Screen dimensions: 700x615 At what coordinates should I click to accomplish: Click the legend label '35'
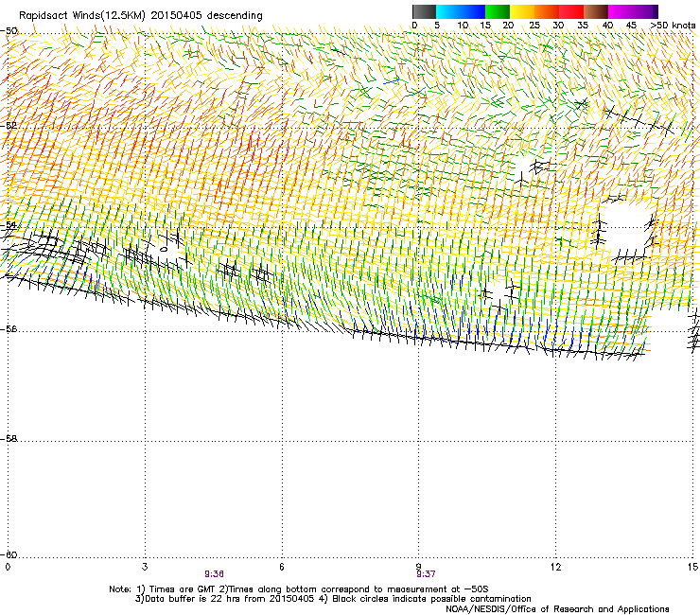pos(583,26)
